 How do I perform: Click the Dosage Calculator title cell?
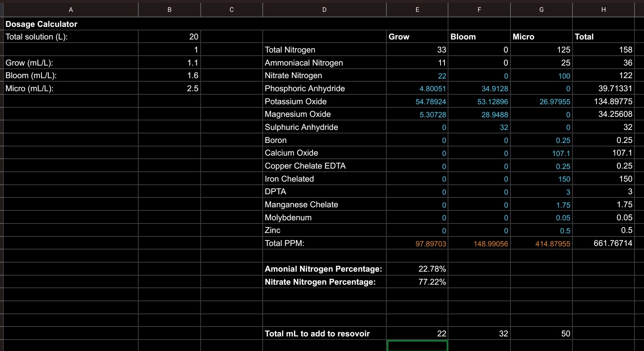click(41, 24)
